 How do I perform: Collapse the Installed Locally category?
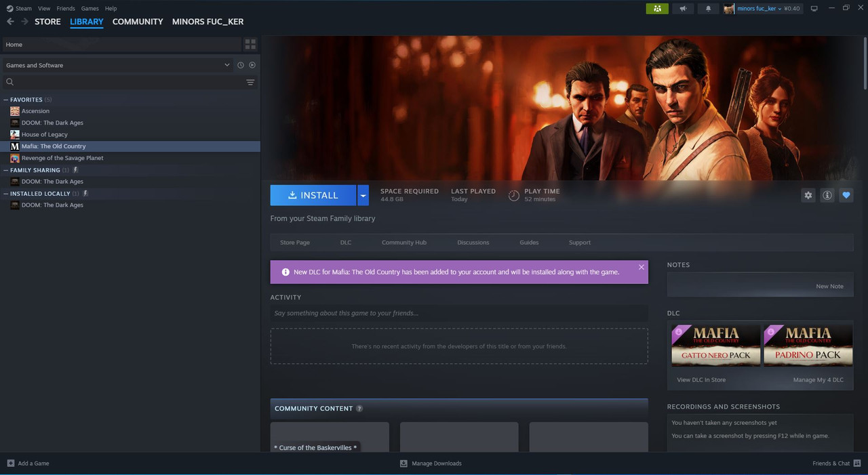(x=6, y=194)
